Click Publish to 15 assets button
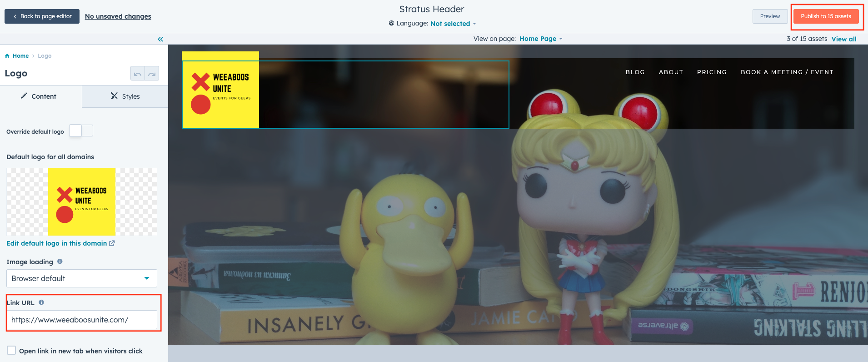 pos(826,16)
